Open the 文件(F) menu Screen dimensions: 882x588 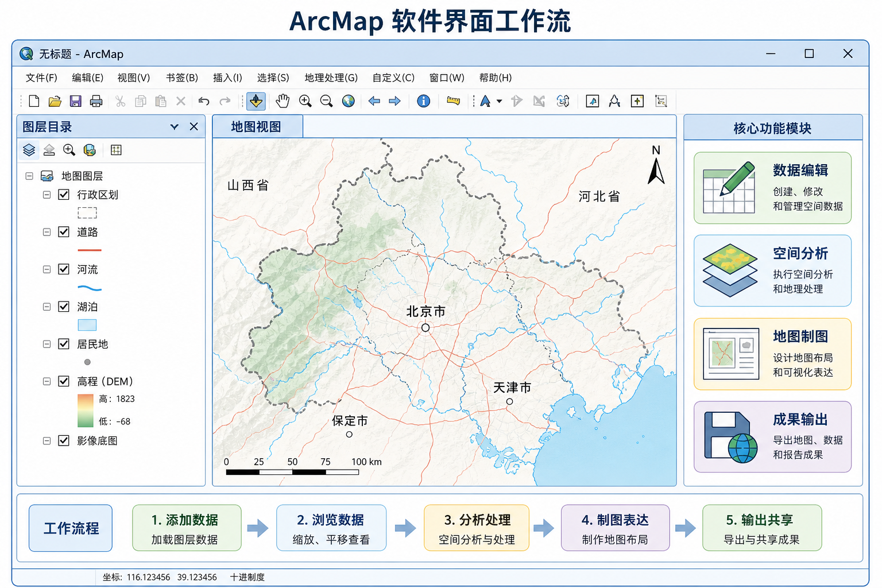coord(41,78)
